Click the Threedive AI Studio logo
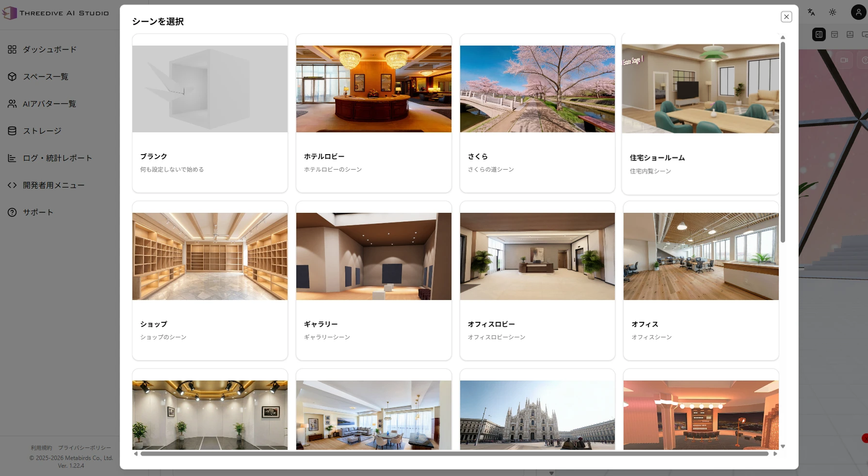Viewport: 868px width, 476px height. pos(55,13)
